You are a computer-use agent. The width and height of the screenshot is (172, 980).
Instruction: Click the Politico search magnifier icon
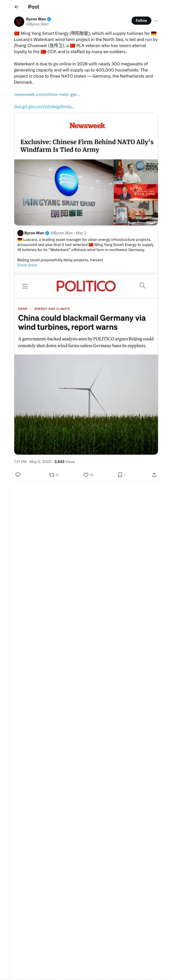pos(142,286)
